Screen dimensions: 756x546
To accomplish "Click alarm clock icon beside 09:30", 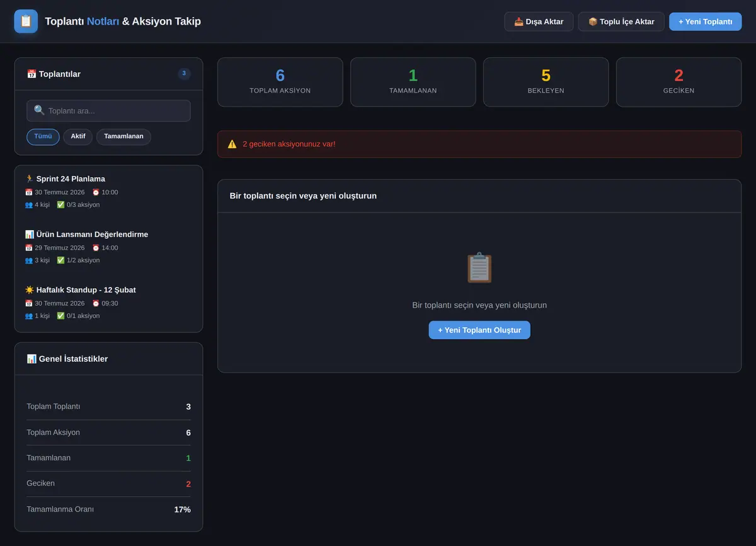I will pos(96,303).
